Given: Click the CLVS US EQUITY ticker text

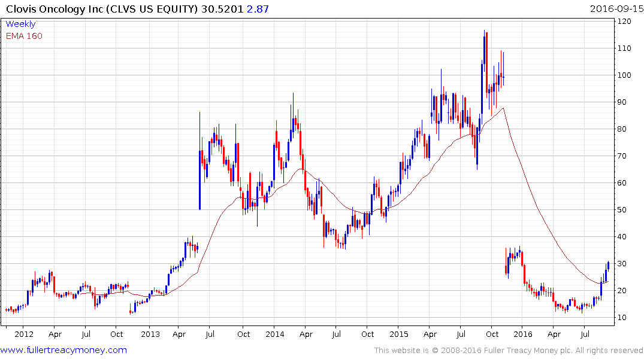Looking at the screenshot, I should coord(152,9).
